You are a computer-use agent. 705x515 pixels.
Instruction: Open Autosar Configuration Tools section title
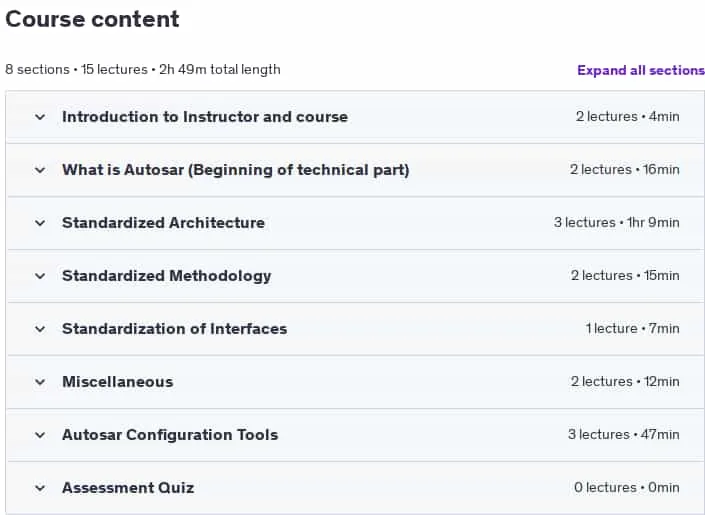[170, 435]
